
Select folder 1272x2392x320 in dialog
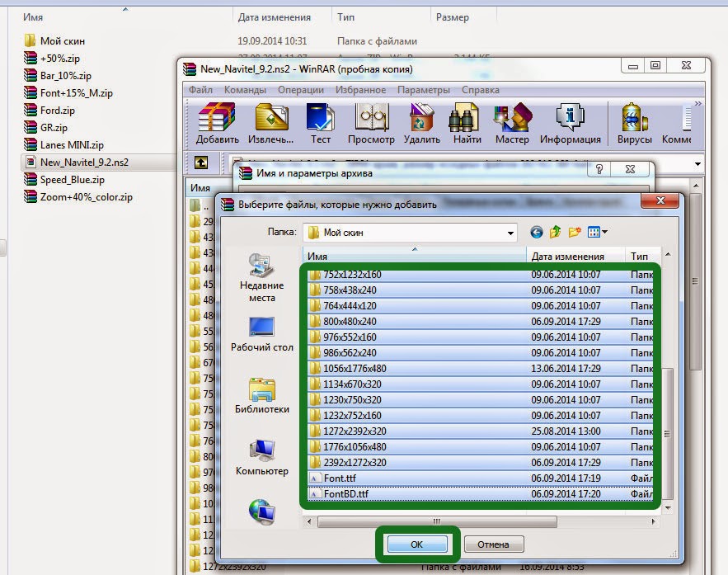[480, 431]
